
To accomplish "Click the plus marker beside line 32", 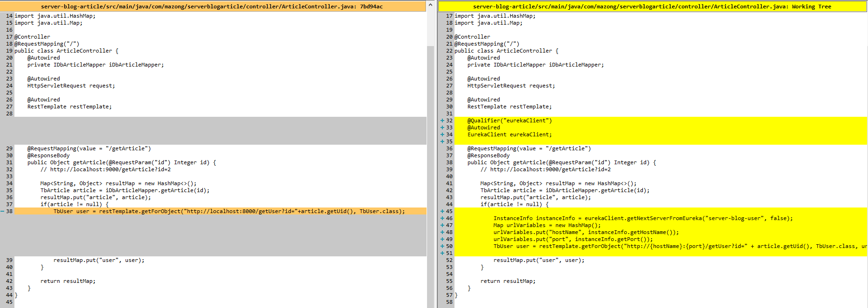I will [x=442, y=121].
